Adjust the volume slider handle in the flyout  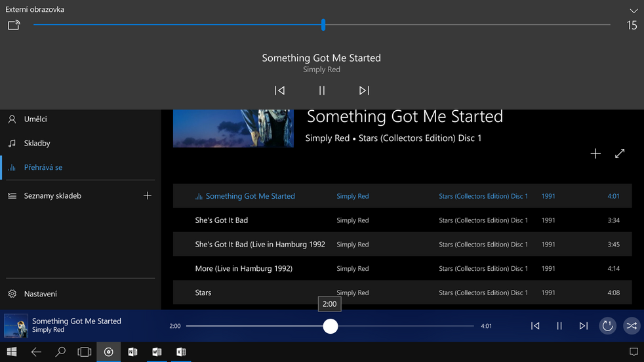coord(323,25)
